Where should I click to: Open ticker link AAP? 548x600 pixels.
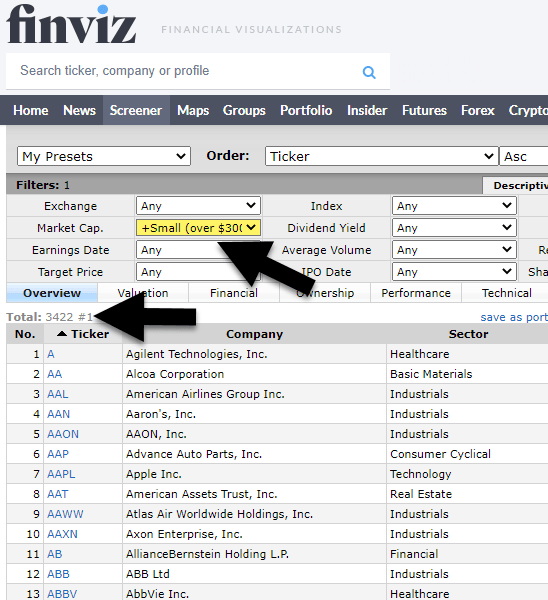click(58, 454)
